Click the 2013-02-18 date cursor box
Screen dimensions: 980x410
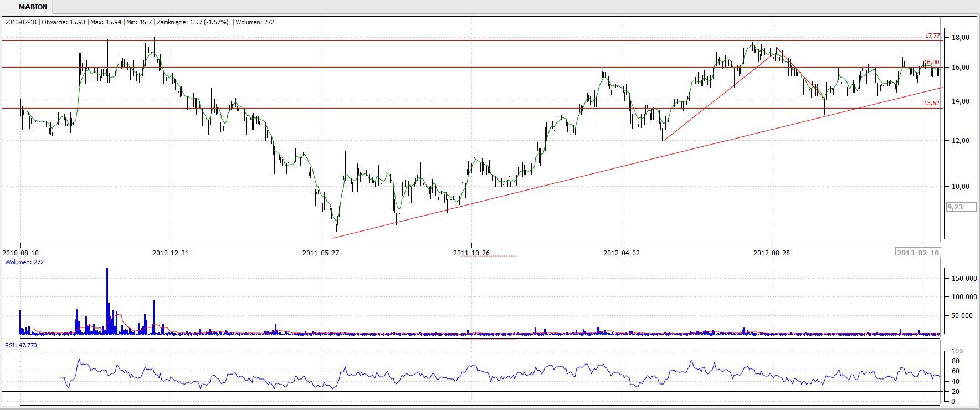click(x=918, y=253)
